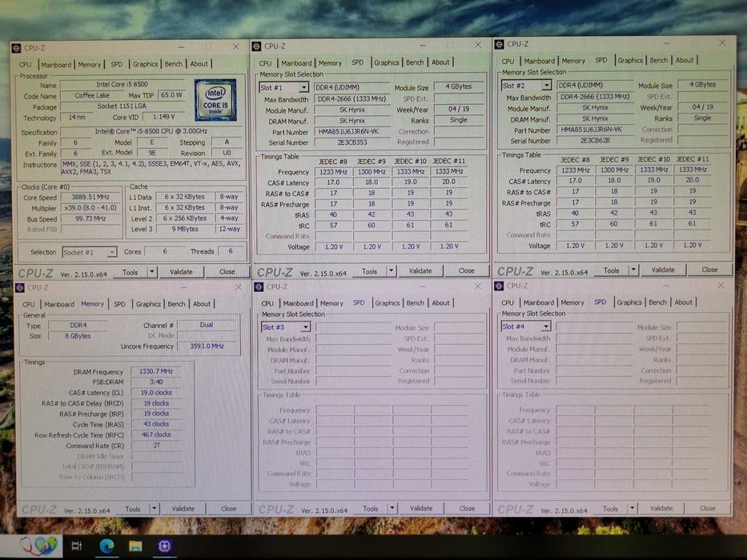Open the Slot #3 memory slot dropdown
This screenshot has width=747, height=560.
305,328
